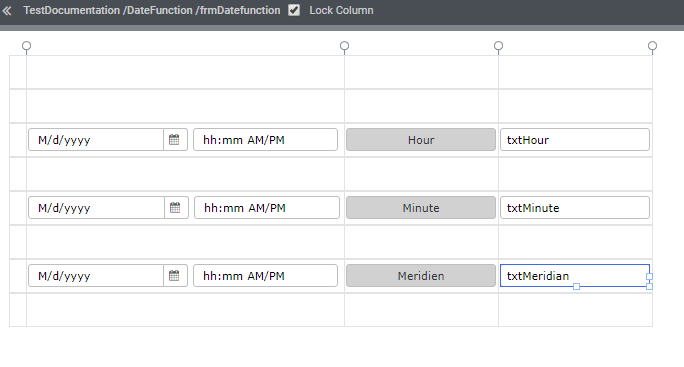The height and width of the screenshot is (367, 684).
Task: Click the right resize handle of txtMeridian
Action: point(650,277)
